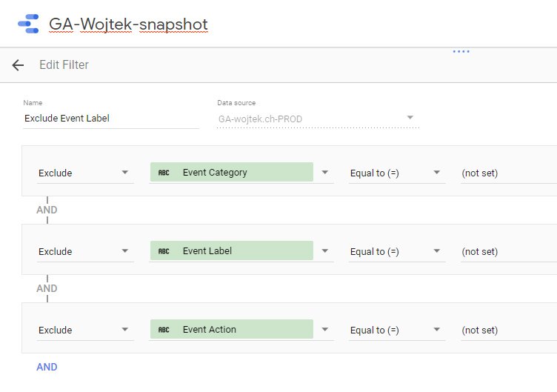The image size is (557, 392).
Task: Click the ABC icon on Event Action
Action: click(164, 330)
